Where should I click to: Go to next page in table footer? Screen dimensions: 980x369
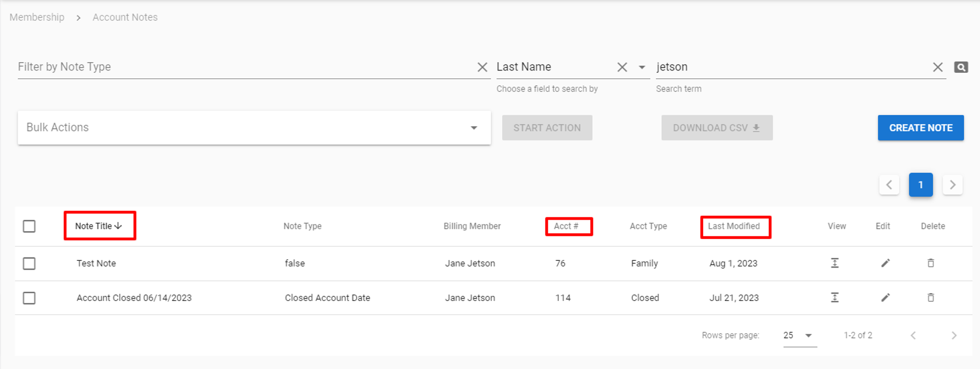click(954, 335)
